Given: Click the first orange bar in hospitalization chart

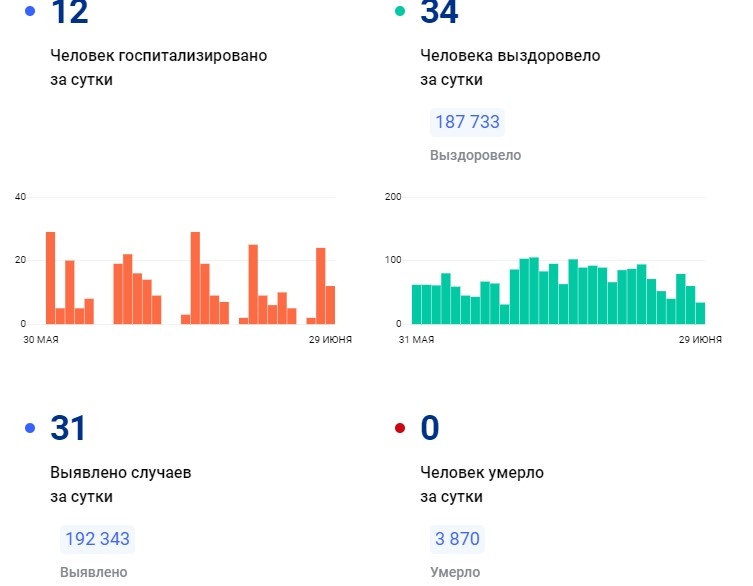Looking at the screenshot, I should point(50,278).
